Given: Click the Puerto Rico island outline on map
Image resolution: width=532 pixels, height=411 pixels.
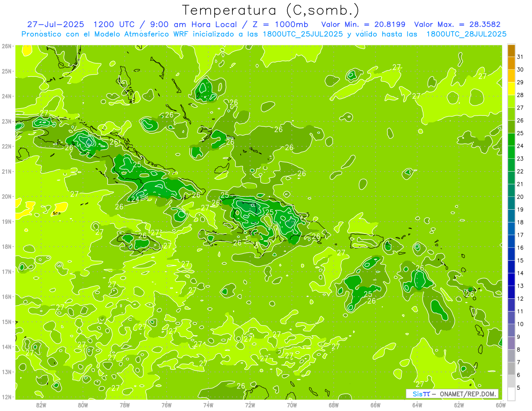Looking at the screenshot, I should click(366, 240).
